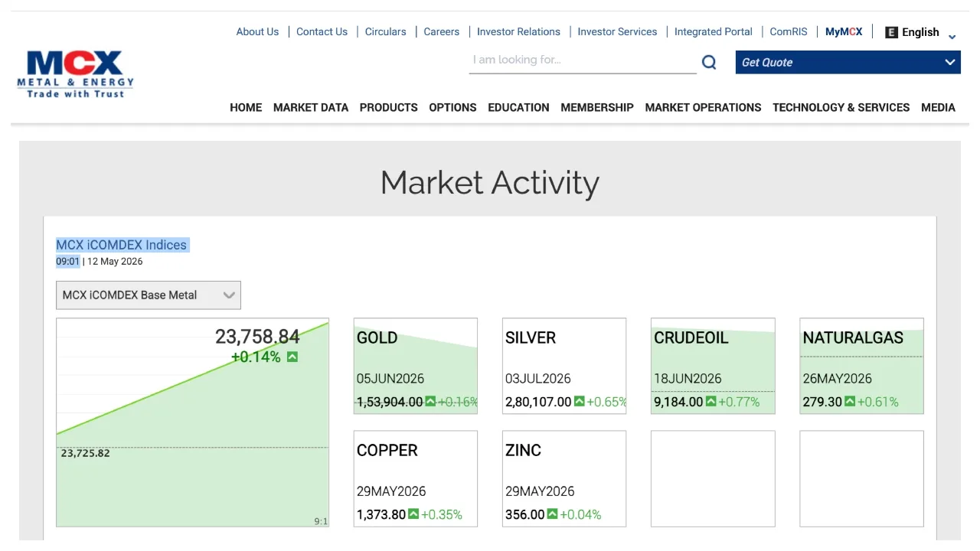Click the search magnifier icon

pos(709,62)
